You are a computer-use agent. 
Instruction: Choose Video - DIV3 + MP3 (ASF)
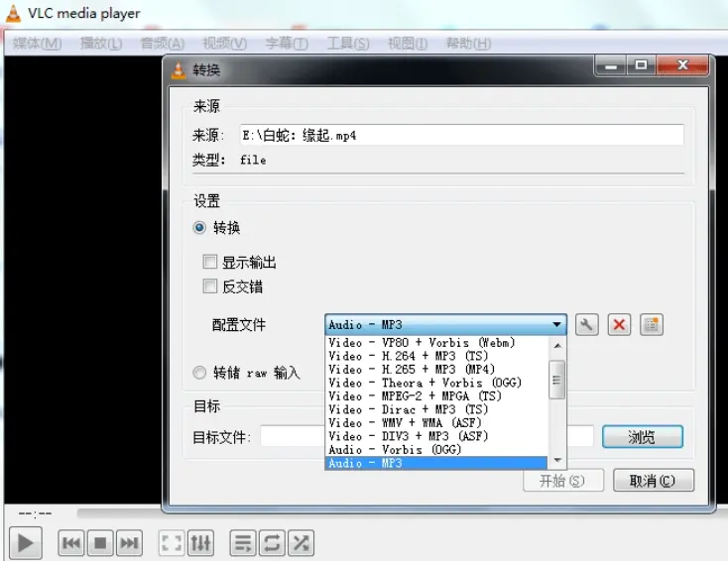coord(436,437)
